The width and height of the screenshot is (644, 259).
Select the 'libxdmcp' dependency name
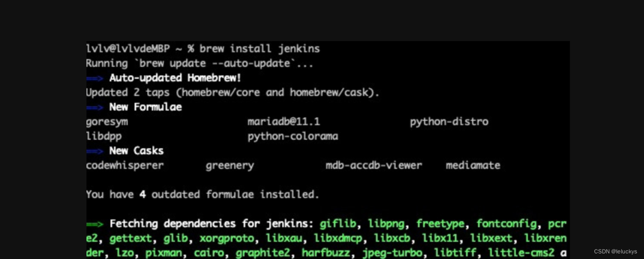pyautogui.click(x=338, y=239)
